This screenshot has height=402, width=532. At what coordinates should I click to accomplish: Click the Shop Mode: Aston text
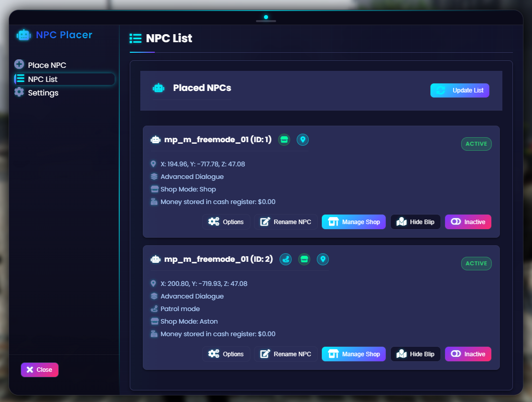click(x=189, y=321)
